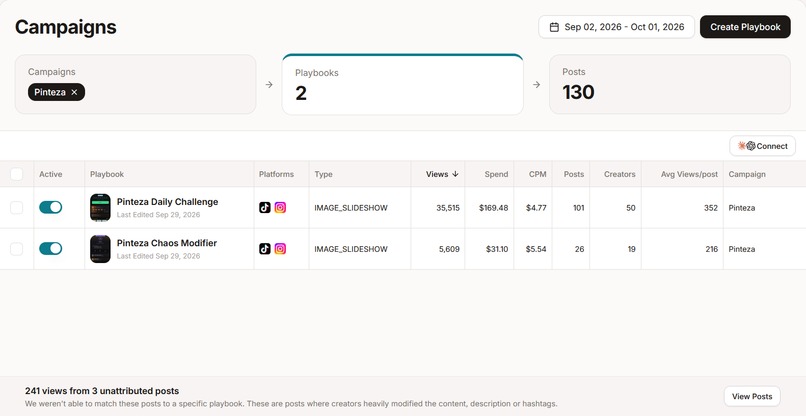Click the $31.10 spend value
Image resolution: width=806 pixels, height=416 pixels.
point(497,249)
